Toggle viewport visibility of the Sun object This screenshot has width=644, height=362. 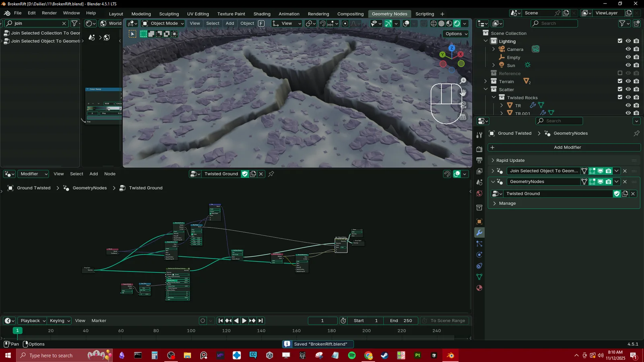(628, 65)
